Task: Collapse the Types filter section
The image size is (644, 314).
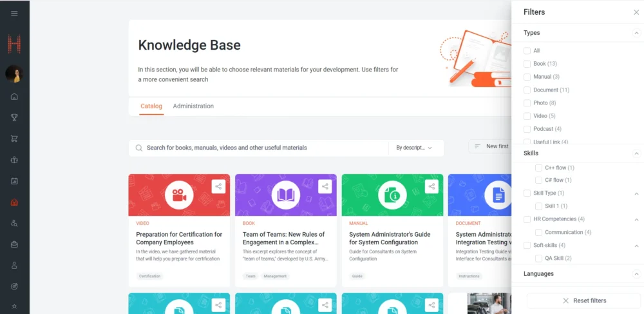Action: point(636,33)
